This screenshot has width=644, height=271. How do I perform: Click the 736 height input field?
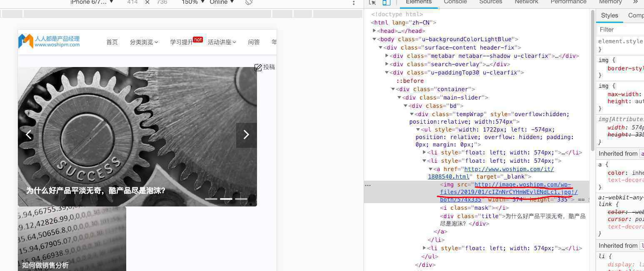point(162,2)
